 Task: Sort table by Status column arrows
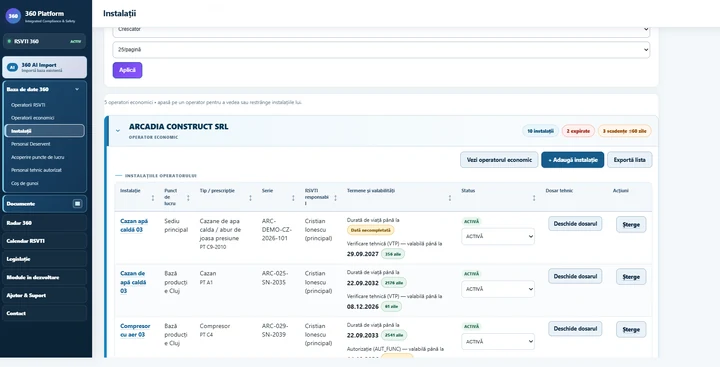pos(534,198)
